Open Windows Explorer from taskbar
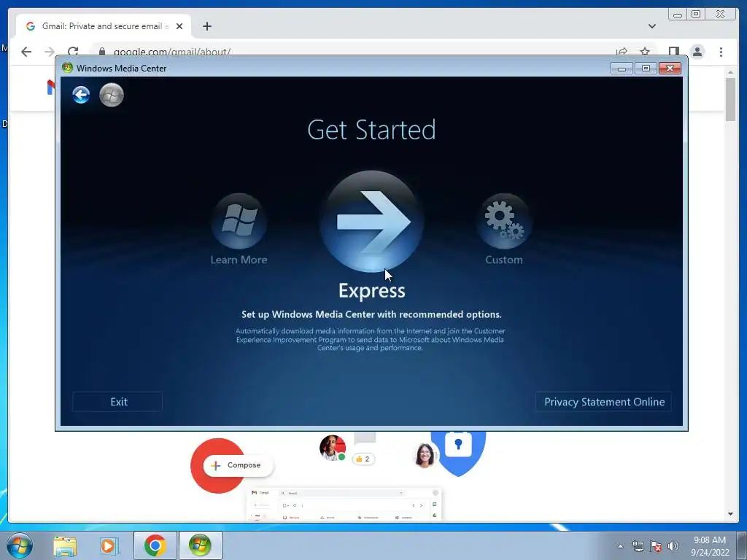 click(x=65, y=545)
